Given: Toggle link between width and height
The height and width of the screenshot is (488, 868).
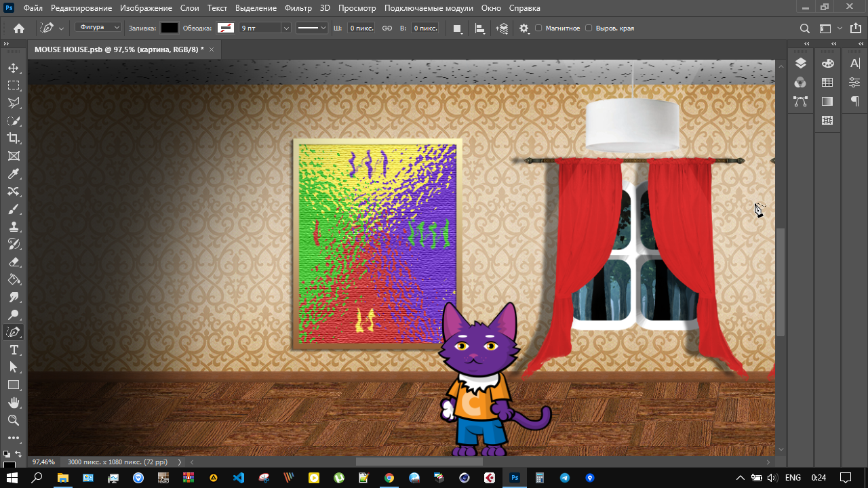Looking at the screenshot, I should 387,28.
